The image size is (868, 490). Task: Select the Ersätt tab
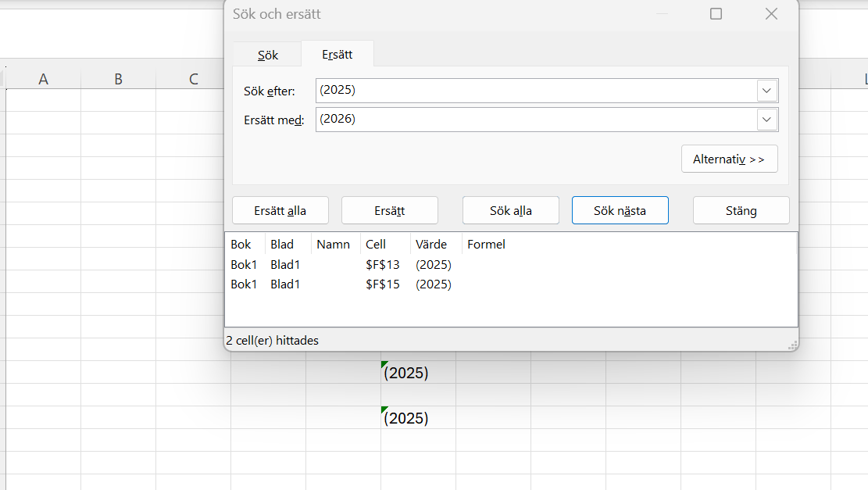(337, 55)
